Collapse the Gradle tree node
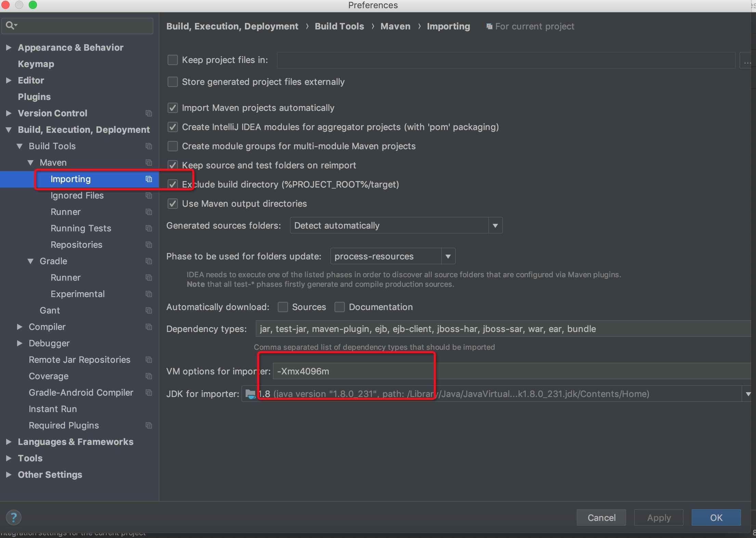Screen dimensions: 756x538 [x=30, y=261]
